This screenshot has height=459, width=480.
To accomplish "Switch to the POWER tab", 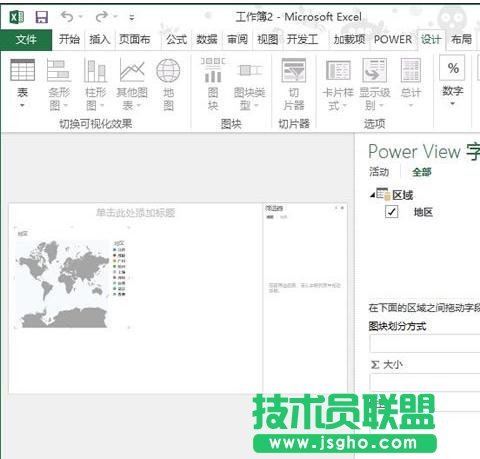I will (x=393, y=40).
